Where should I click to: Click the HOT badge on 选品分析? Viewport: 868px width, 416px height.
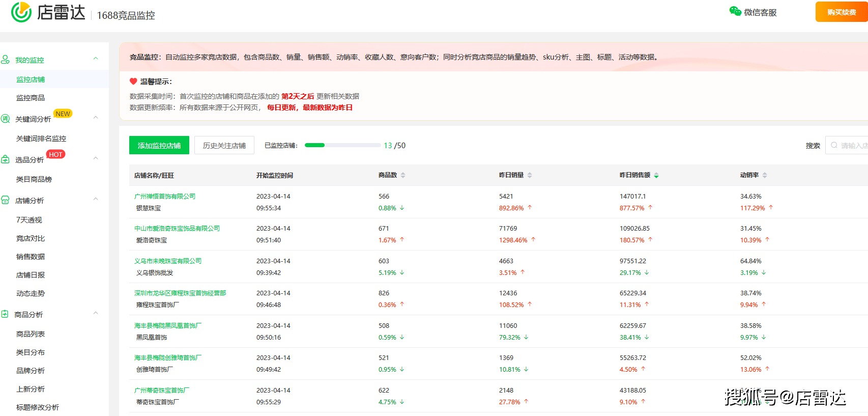(x=56, y=154)
